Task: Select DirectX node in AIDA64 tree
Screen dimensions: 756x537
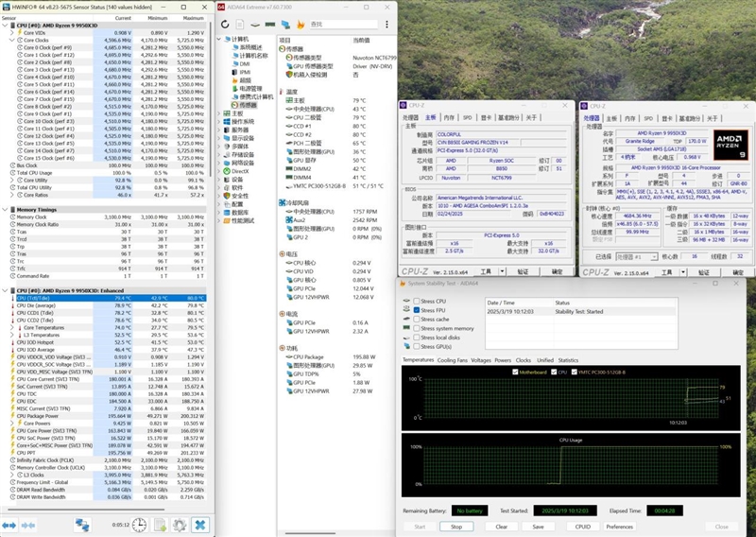Action: [236, 171]
